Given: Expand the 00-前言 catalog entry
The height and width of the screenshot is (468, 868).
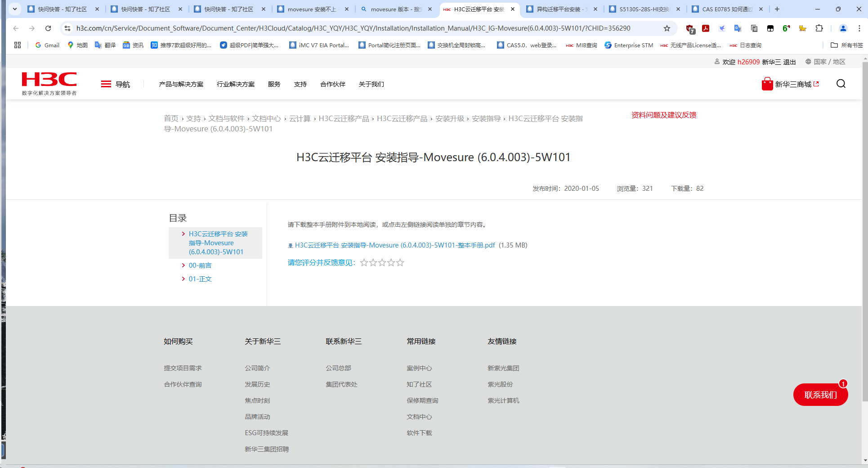Looking at the screenshot, I should point(200,265).
